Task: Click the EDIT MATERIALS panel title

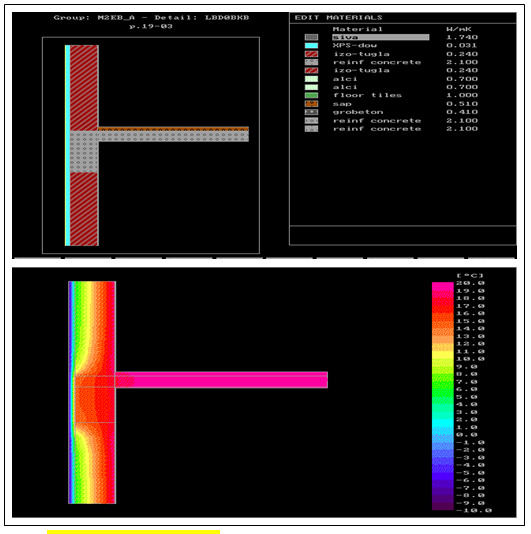Action: click(338, 18)
